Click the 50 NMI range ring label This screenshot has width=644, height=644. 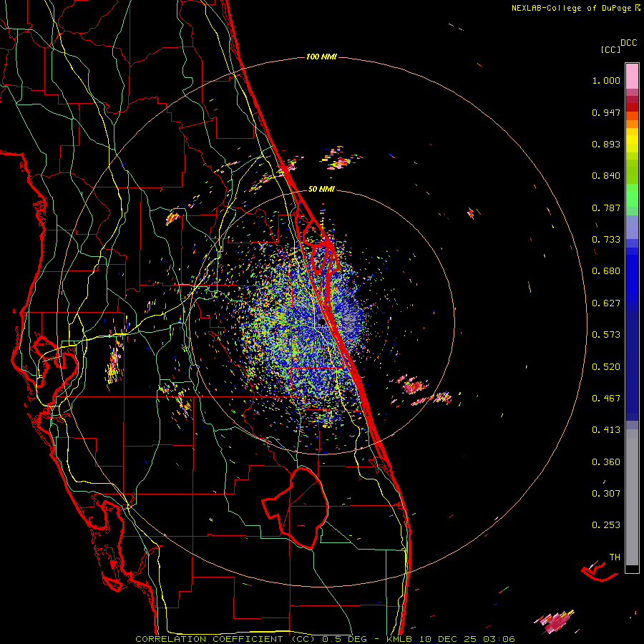[321, 189]
